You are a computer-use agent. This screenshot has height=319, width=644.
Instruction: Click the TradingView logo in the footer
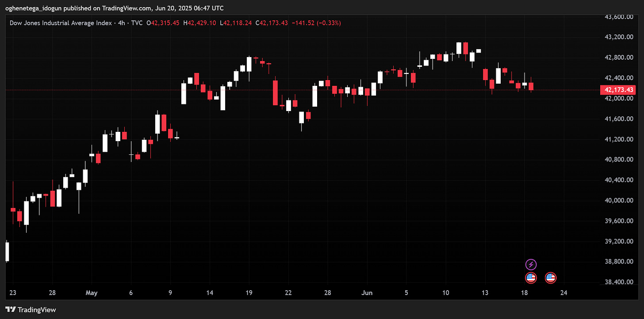(x=31, y=310)
